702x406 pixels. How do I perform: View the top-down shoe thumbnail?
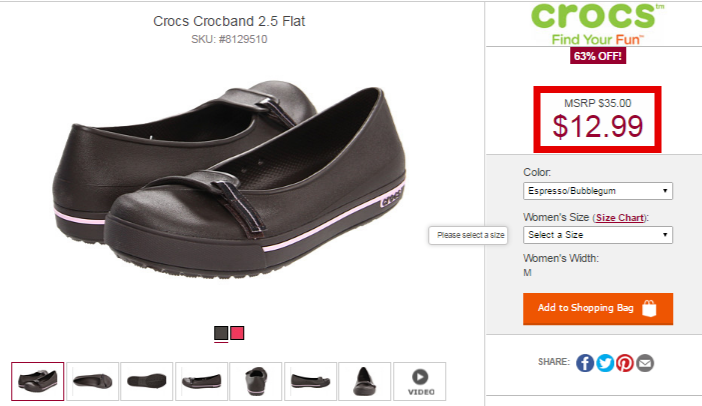[93, 381]
